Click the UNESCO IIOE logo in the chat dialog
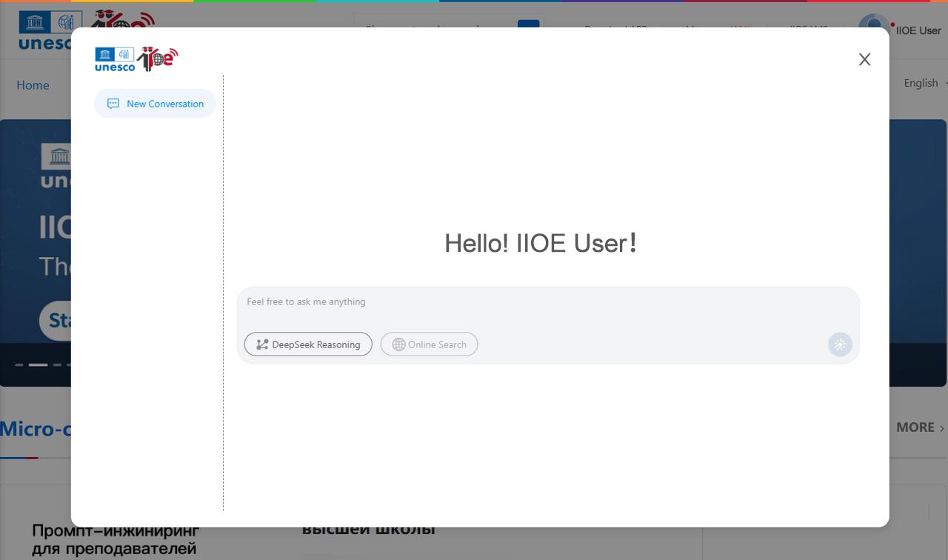The width and height of the screenshot is (948, 560). click(x=137, y=59)
